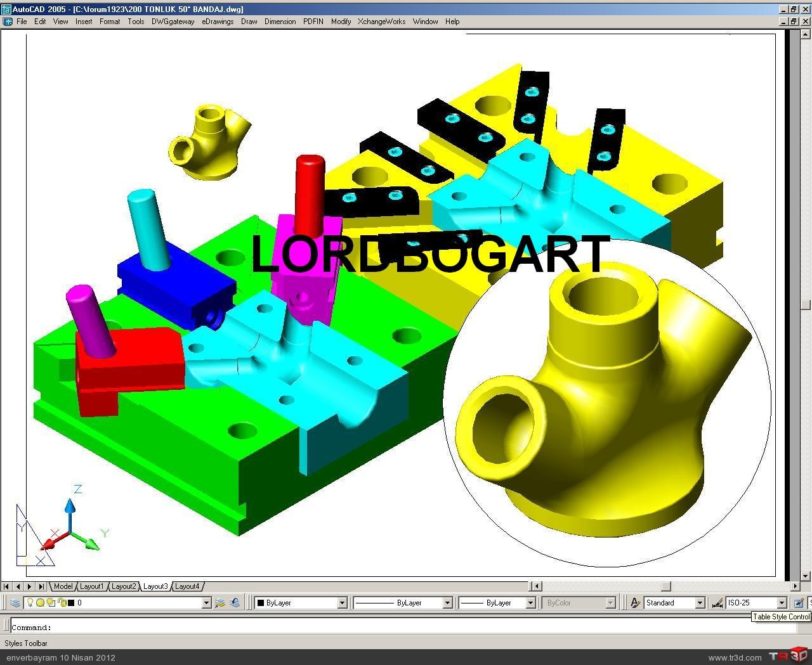The width and height of the screenshot is (812, 665).
Task: Expand the layer list dropdown arrow
Action: point(206,603)
